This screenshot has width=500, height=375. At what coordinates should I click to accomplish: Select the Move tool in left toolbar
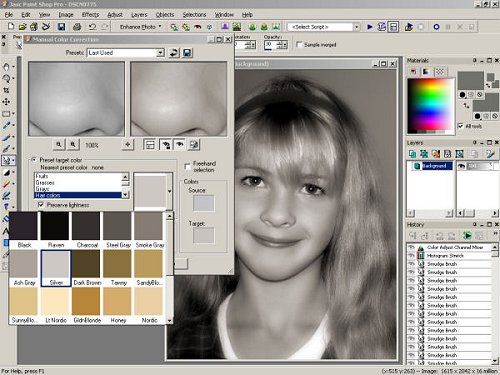(x=6, y=102)
